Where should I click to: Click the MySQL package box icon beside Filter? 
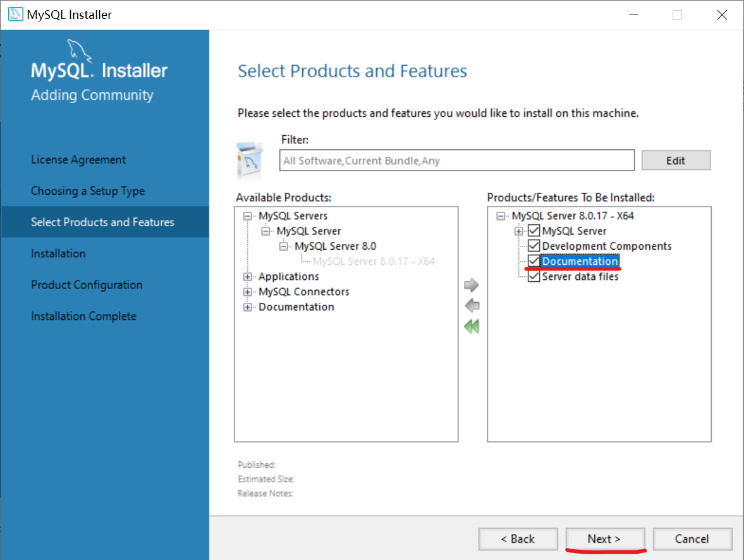pos(250,161)
